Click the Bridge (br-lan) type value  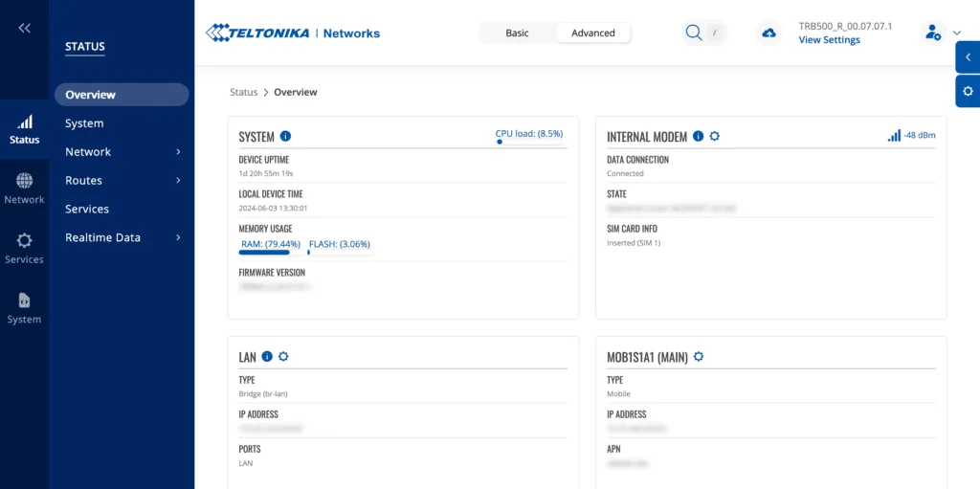tap(263, 394)
